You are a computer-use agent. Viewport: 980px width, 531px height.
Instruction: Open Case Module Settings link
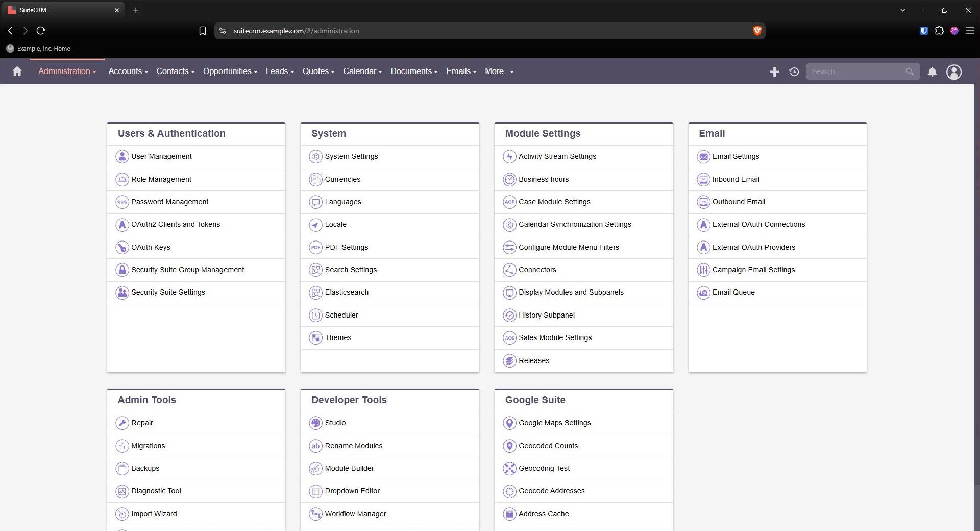click(554, 202)
